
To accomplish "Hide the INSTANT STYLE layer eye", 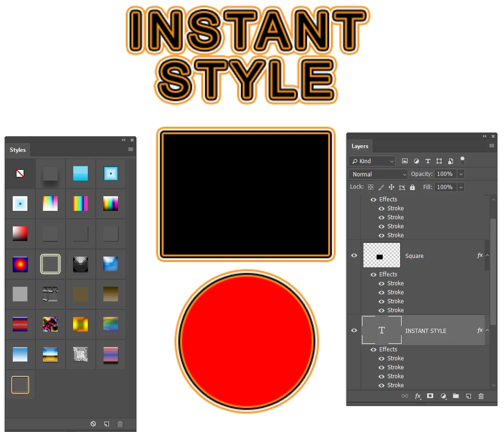I will pyautogui.click(x=354, y=330).
